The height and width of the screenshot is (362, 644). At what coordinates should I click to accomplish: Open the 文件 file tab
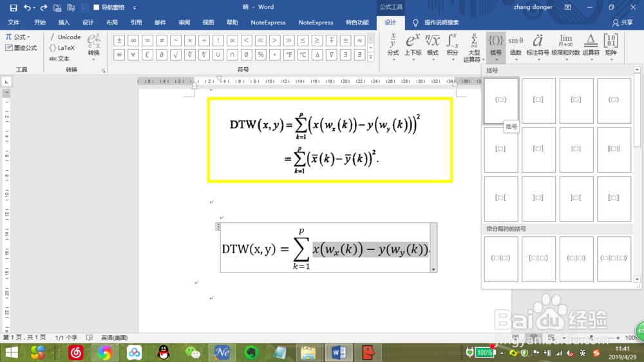click(x=14, y=23)
